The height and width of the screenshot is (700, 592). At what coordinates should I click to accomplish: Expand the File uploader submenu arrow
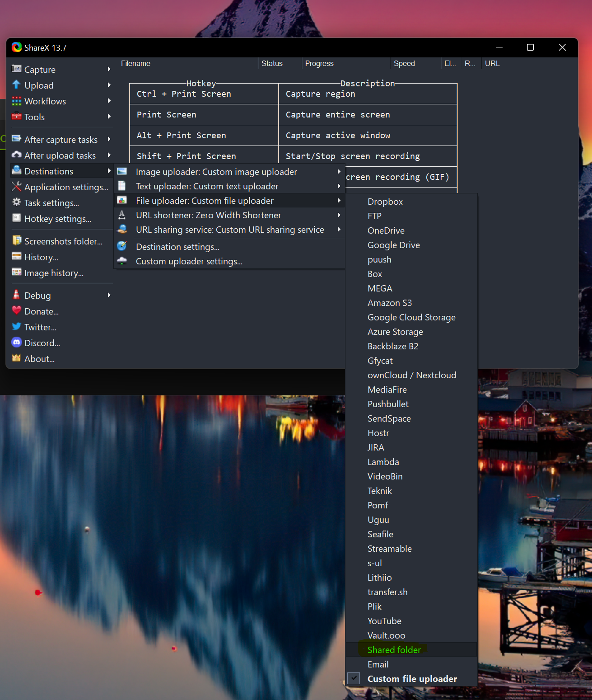(339, 200)
